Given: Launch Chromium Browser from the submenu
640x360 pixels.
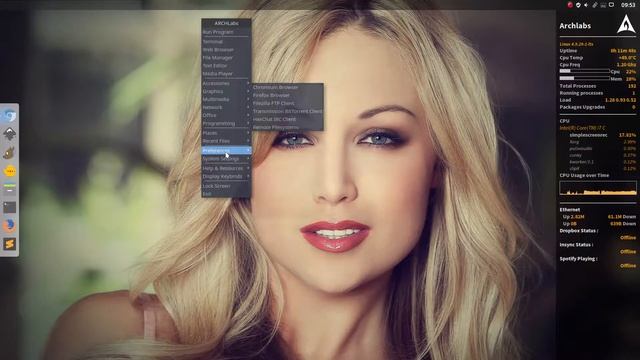Looking at the screenshot, I should pos(287,87).
